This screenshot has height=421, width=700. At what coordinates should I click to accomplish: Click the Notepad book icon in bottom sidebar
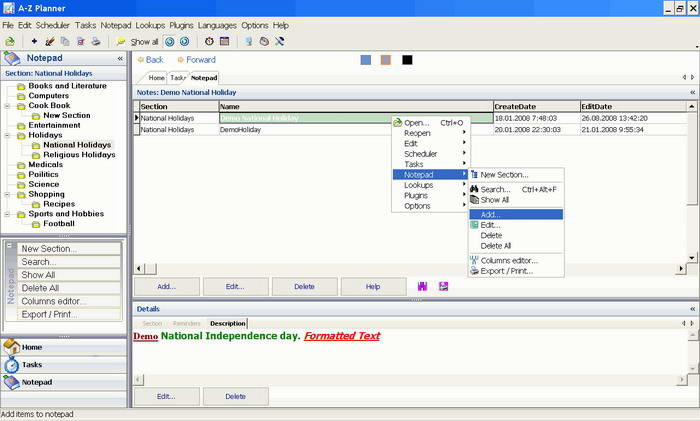click(x=12, y=382)
